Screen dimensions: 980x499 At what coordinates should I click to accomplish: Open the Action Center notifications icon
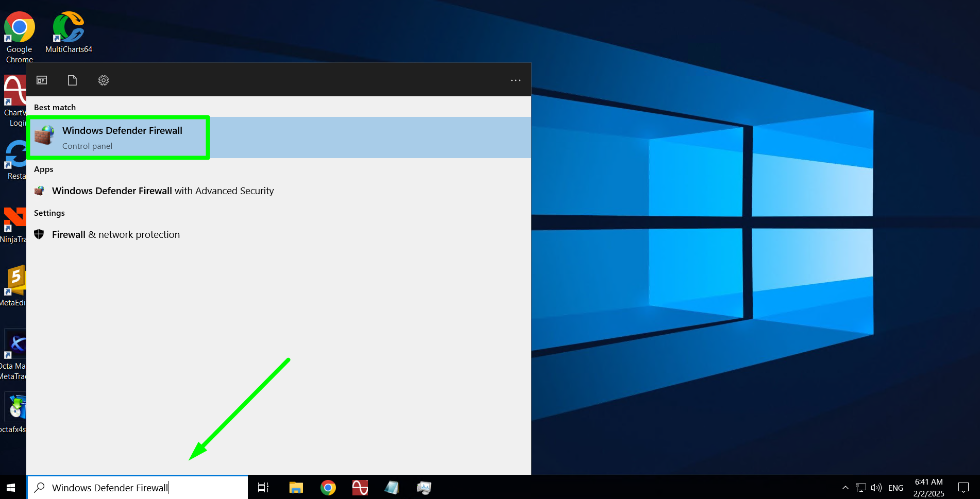(x=963, y=487)
